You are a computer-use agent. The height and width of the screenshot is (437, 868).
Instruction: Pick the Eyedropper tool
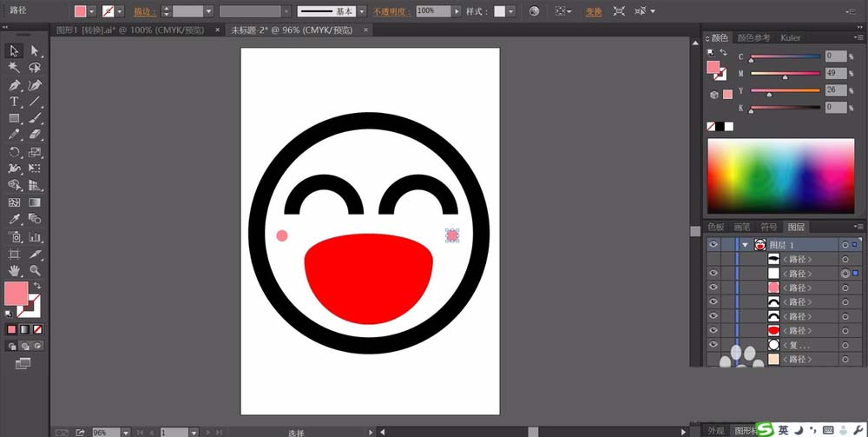[14, 219]
